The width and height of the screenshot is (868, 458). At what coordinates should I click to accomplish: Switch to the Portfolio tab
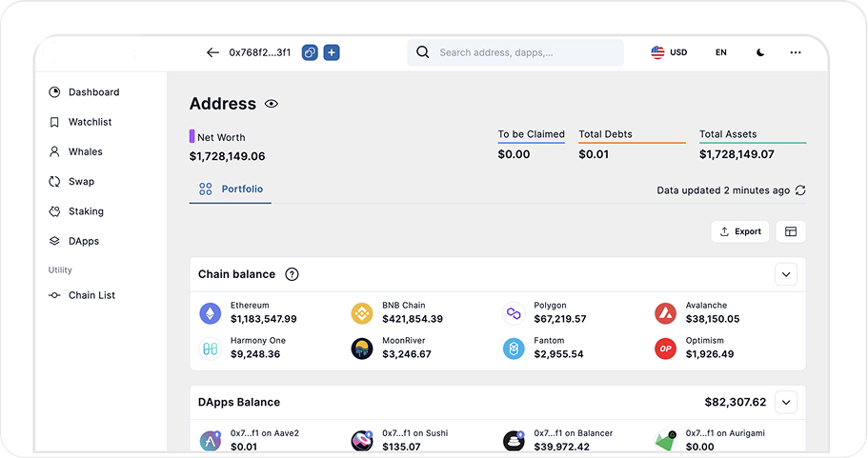click(231, 189)
